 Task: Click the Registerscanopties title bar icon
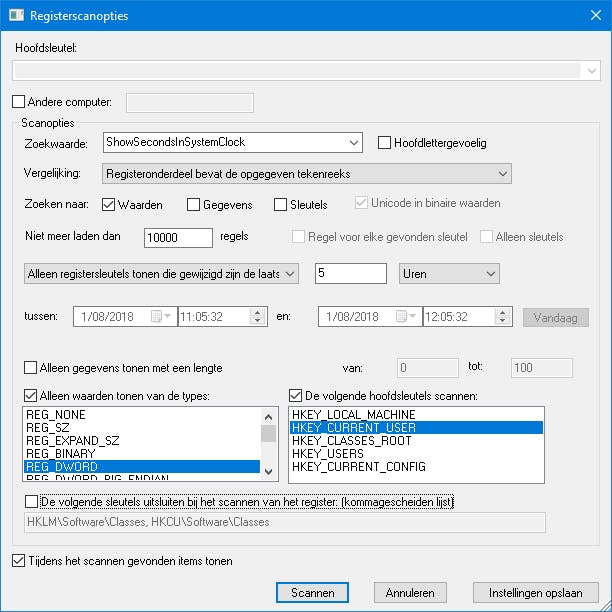(17, 16)
